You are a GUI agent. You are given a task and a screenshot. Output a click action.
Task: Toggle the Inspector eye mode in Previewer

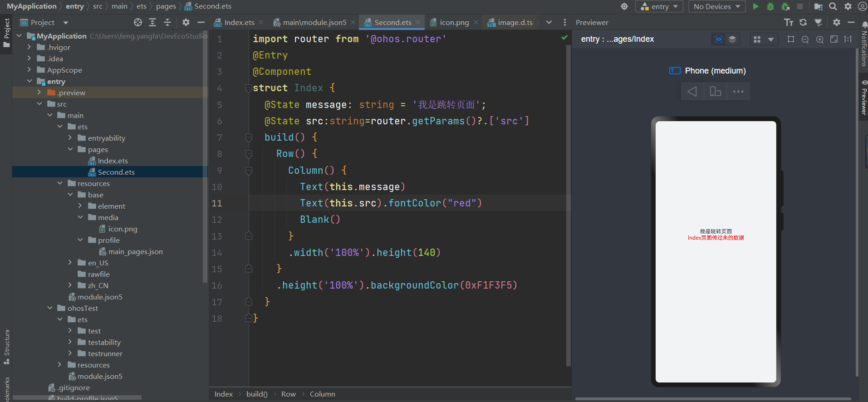tap(719, 39)
